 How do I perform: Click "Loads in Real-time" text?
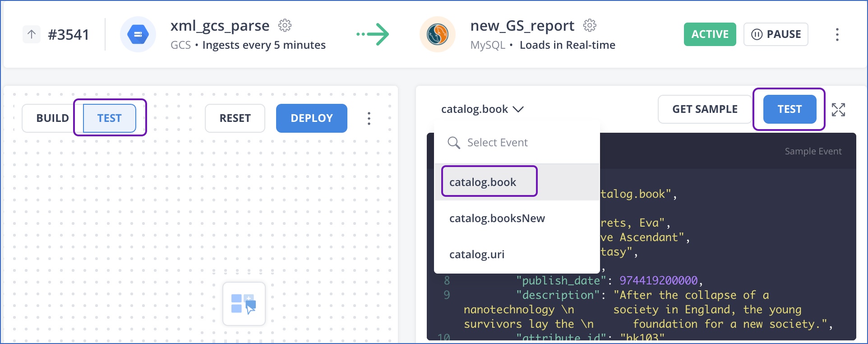point(568,45)
